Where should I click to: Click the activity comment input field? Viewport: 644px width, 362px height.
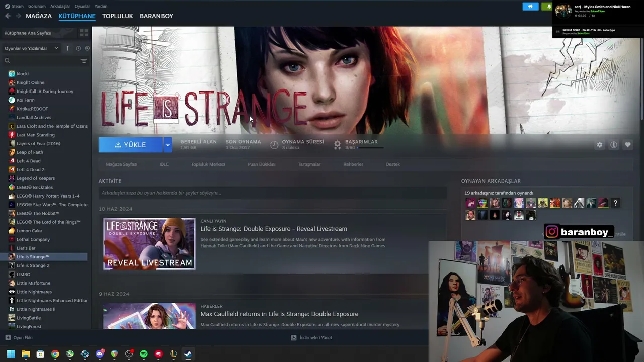point(273,193)
